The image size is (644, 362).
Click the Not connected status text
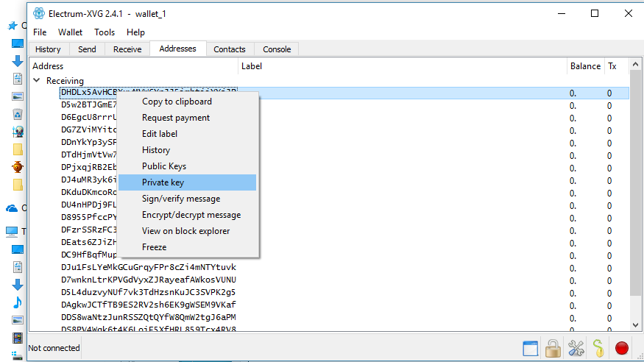[54, 348]
